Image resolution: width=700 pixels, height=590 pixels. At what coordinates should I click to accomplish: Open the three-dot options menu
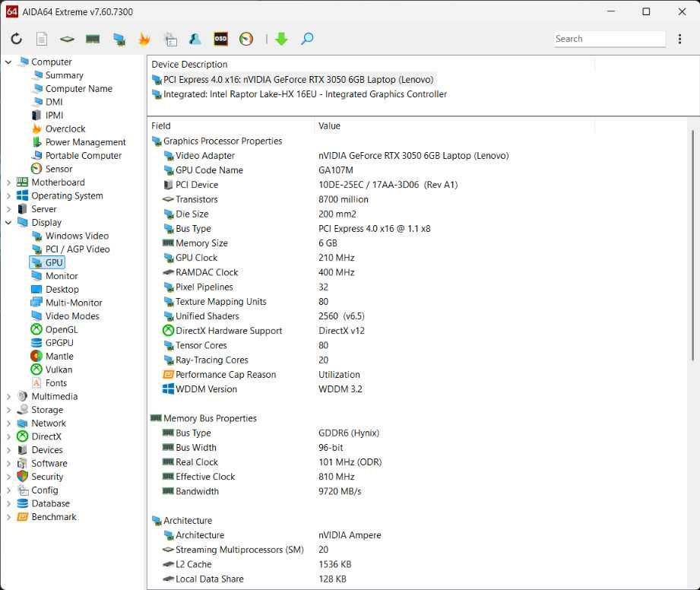pyautogui.click(x=679, y=39)
